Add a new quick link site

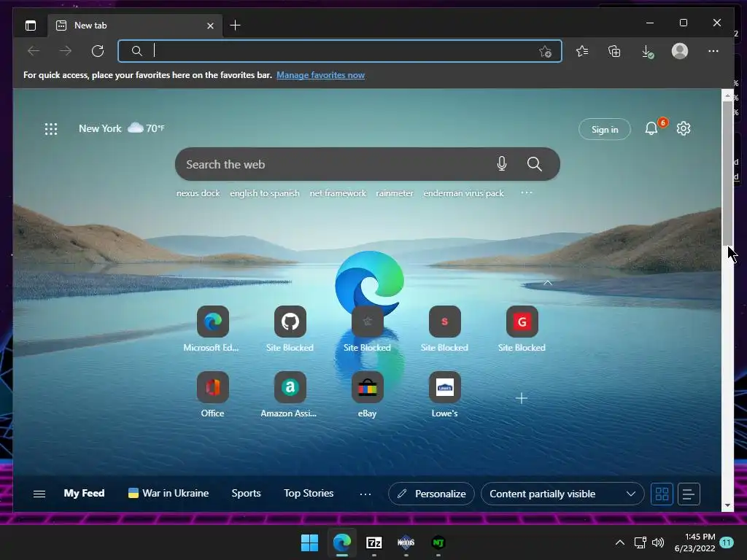pyautogui.click(x=522, y=398)
